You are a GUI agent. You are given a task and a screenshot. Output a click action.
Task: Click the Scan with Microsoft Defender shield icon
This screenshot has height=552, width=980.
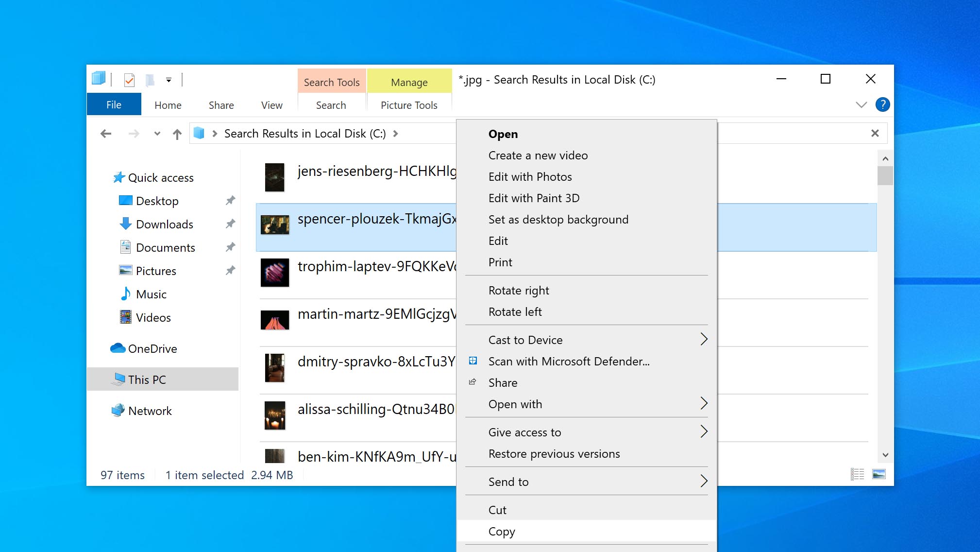click(x=472, y=361)
